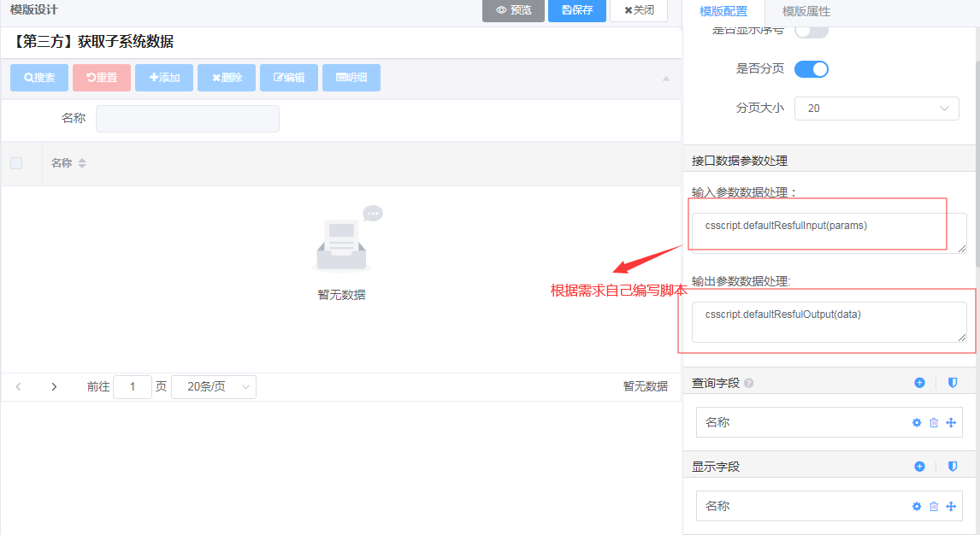Image resolution: width=980 pixels, height=535 pixels.
Task: Click the 名称 search input field
Action: (x=187, y=119)
